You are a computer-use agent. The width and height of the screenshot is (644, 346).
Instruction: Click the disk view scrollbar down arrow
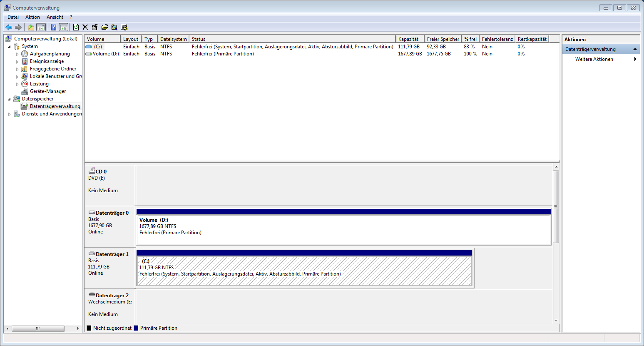(556, 321)
